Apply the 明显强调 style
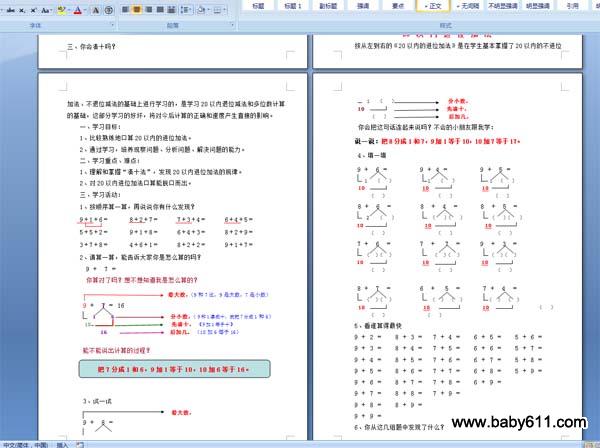Image resolution: width=600 pixels, height=448 pixels. [538, 5]
